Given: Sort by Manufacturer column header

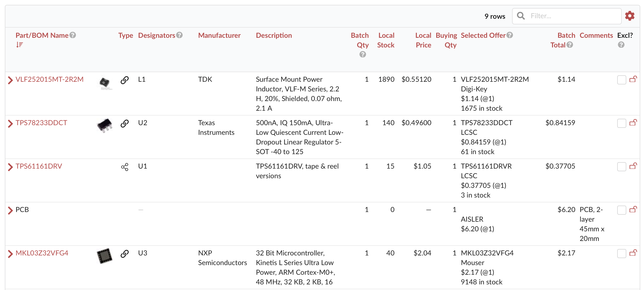Looking at the screenshot, I should pyautogui.click(x=219, y=35).
